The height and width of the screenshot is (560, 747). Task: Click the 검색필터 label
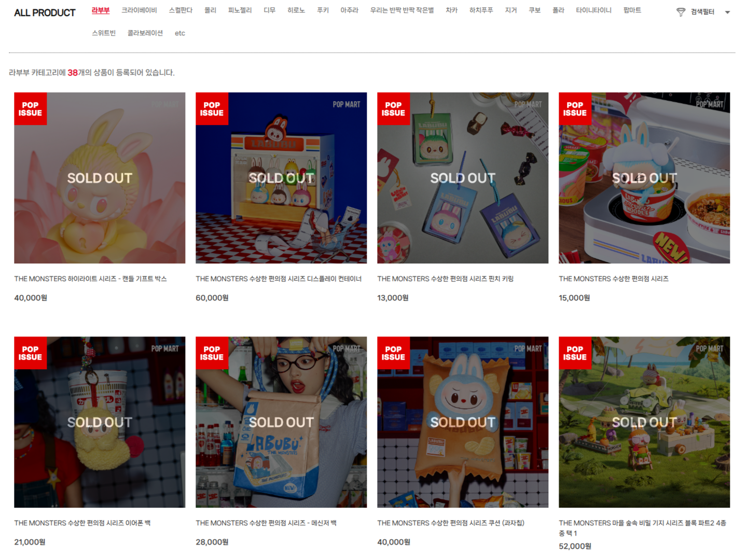point(702,12)
